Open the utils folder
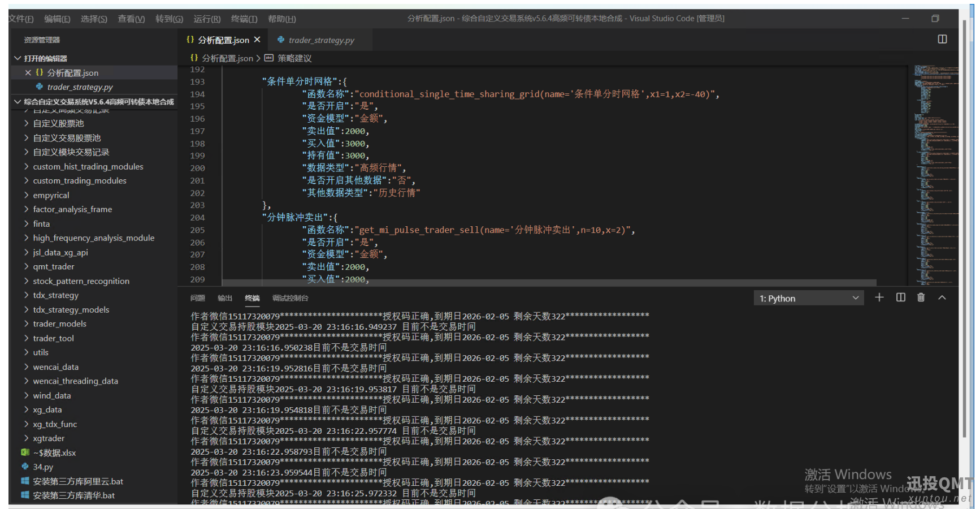The width and height of the screenshot is (980, 509). (41, 352)
